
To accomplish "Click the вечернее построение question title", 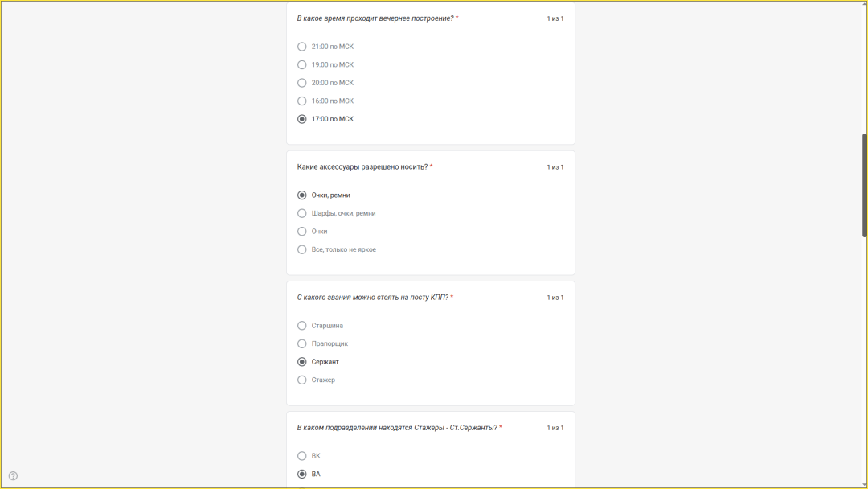I will [x=375, y=18].
